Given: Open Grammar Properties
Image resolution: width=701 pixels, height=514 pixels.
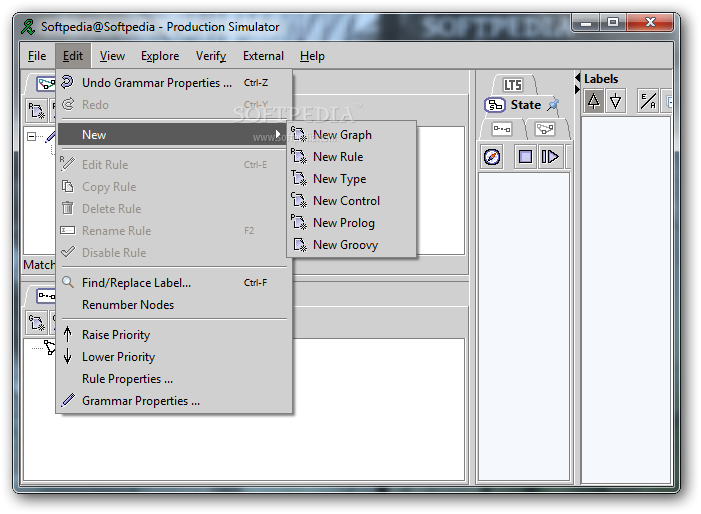Looking at the screenshot, I should click(174, 400).
